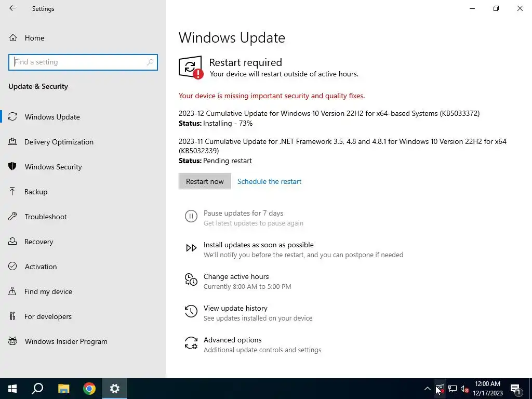This screenshot has height=399, width=532.
Task: Open the notification center icon
Action: pyautogui.click(x=515, y=389)
